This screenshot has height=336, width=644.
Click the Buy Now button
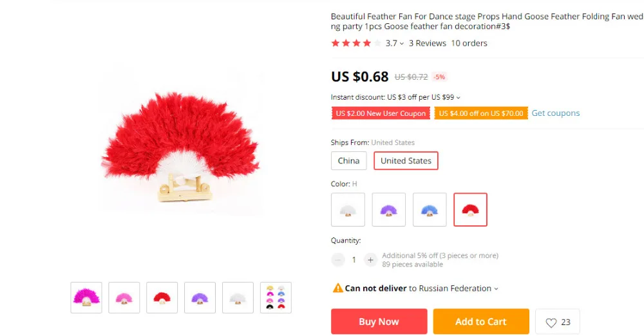(379, 322)
